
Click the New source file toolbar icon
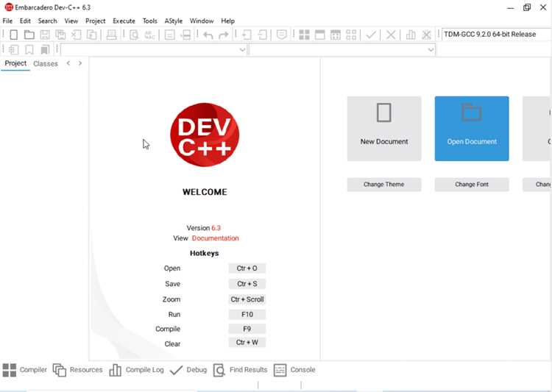click(14, 35)
